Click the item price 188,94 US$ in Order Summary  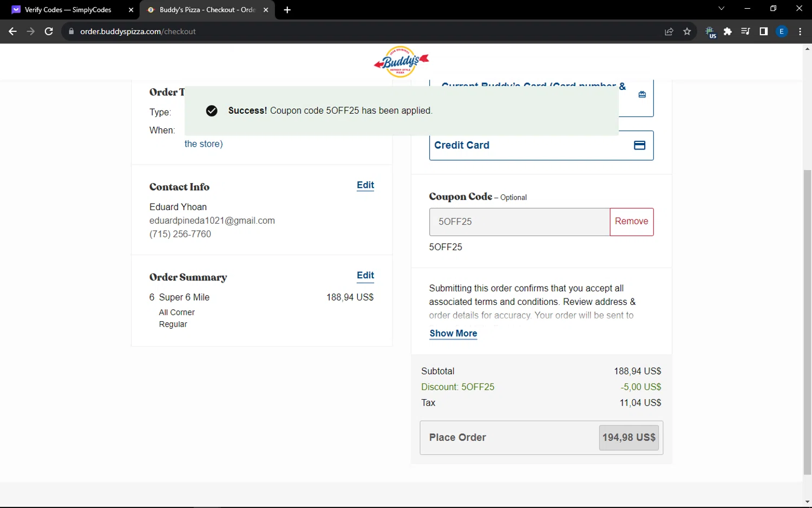[x=350, y=297]
